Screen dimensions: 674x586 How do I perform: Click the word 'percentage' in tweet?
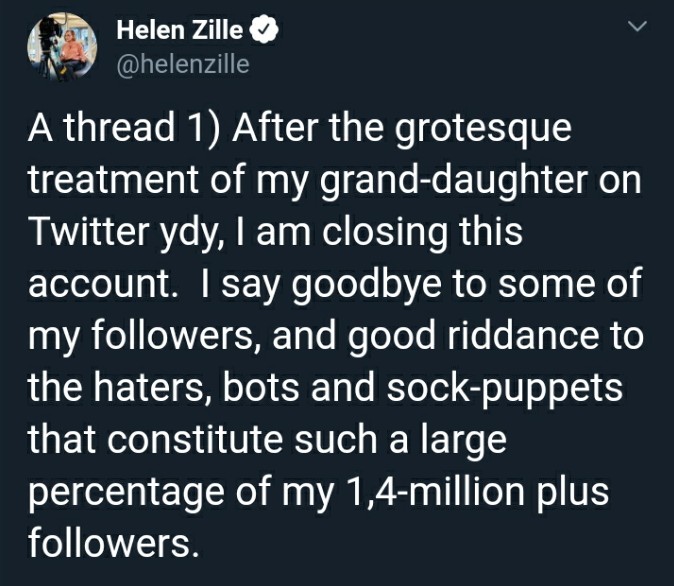(x=126, y=494)
